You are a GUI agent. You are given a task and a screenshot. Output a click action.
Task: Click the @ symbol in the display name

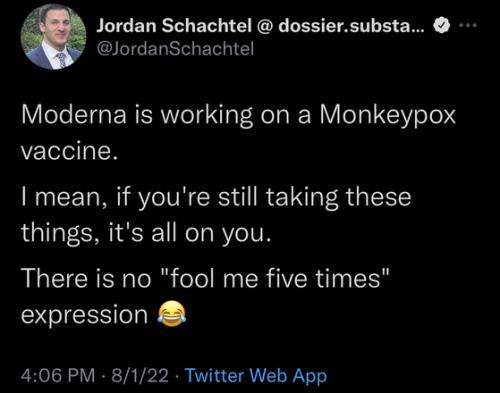tap(265, 25)
